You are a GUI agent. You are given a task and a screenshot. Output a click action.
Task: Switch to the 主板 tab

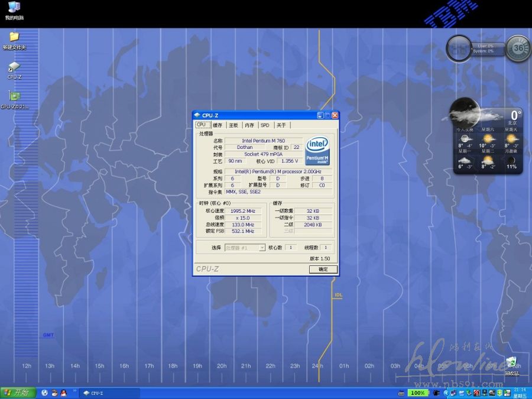coord(233,125)
